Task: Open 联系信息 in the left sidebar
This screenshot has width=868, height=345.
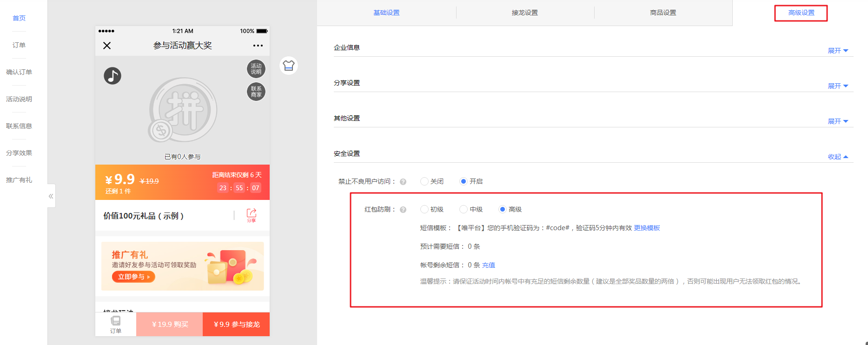Action: [x=19, y=126]
